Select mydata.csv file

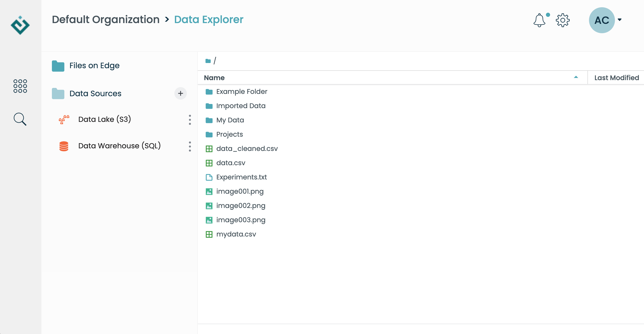click(236, 234)
